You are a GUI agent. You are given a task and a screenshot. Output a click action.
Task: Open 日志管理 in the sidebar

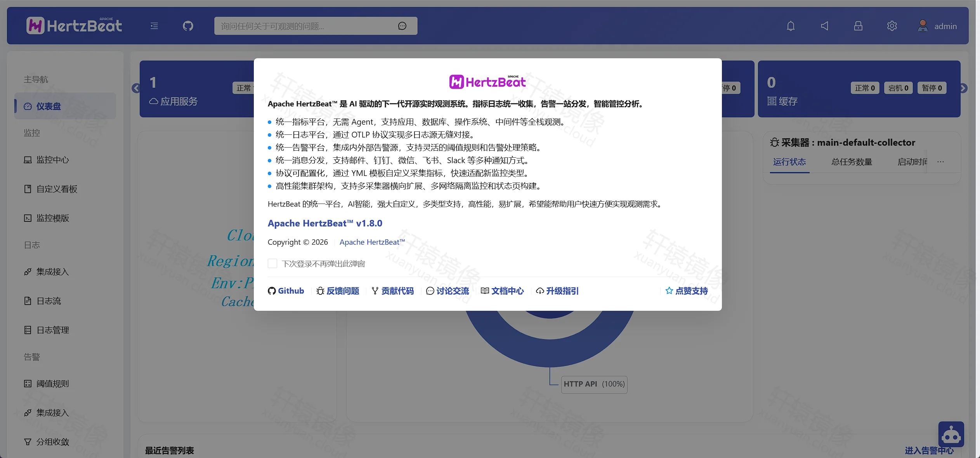65,330
